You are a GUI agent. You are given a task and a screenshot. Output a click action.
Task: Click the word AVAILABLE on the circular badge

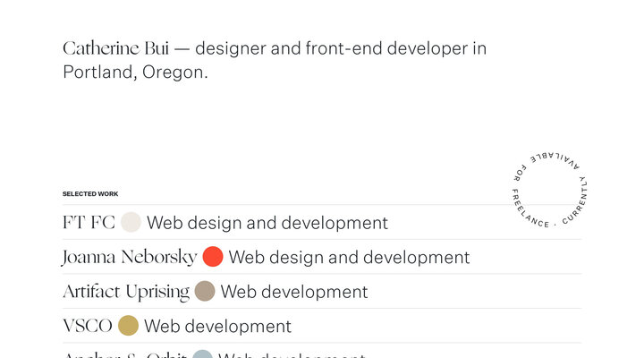click(556, 159)
